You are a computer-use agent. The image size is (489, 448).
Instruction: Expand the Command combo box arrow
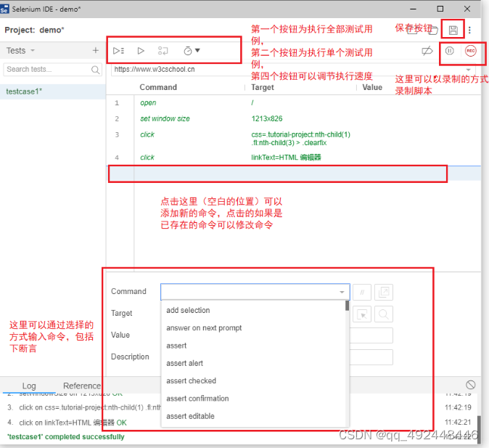pos(342,292)
